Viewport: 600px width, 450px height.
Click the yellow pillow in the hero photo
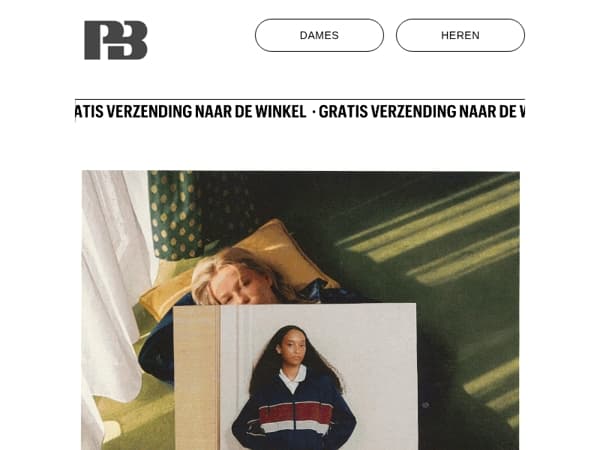[x=268, y=249]
